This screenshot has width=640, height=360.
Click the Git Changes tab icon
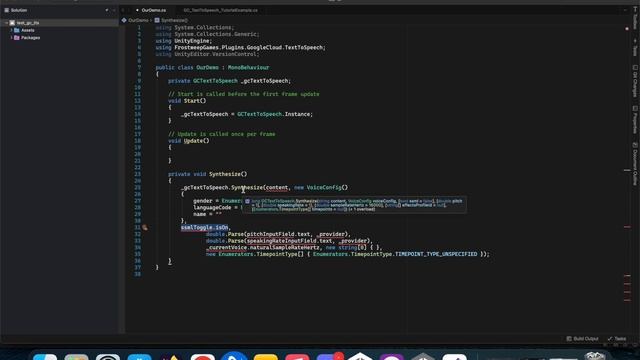tap(635, 67)
